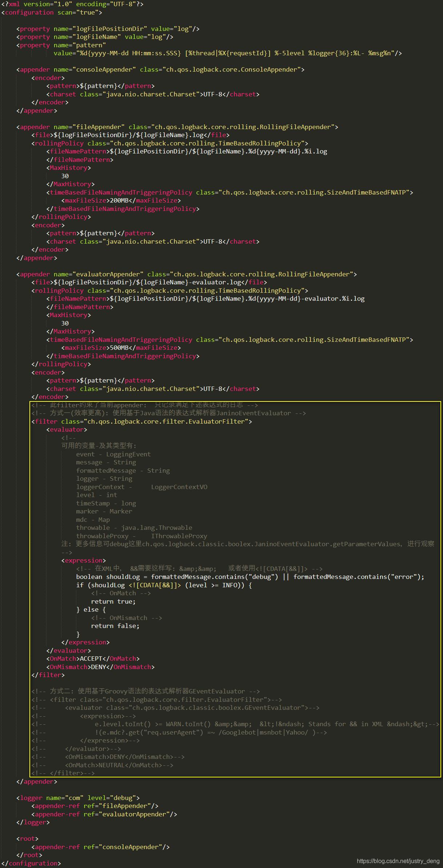
Task: Click the EvaluatorFilter filter class tag
Action: coord(141,421)
